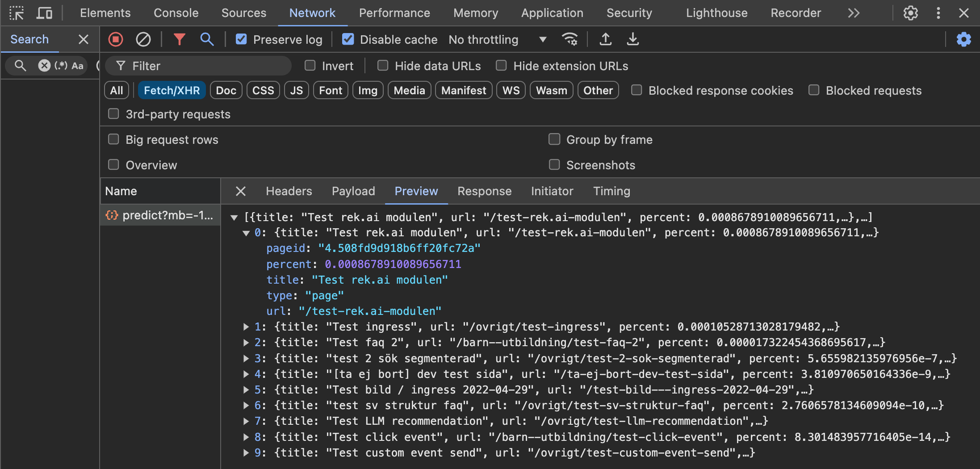This screenshot has height=469, width=980.
Task: Enable Hide data URLs checkbox
Action: click(383, 66)
